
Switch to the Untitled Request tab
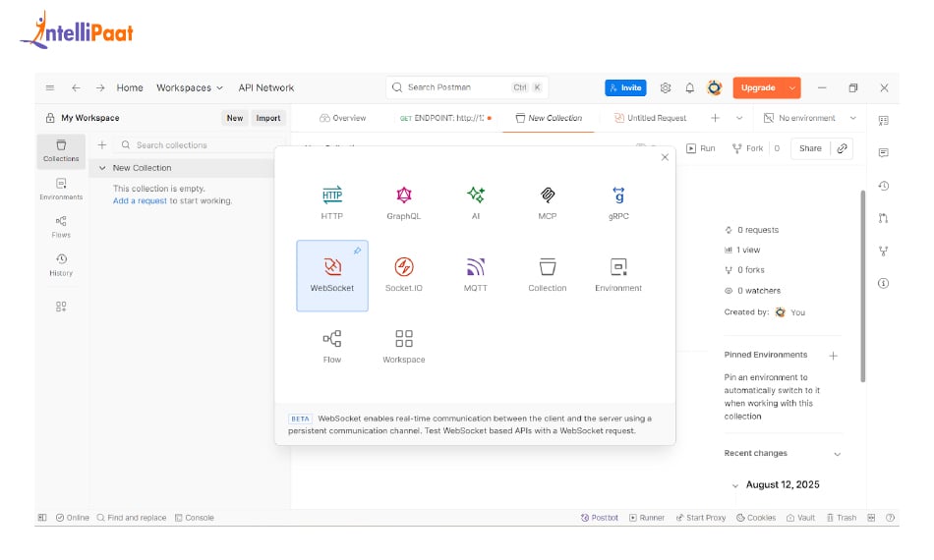point(650,118)
